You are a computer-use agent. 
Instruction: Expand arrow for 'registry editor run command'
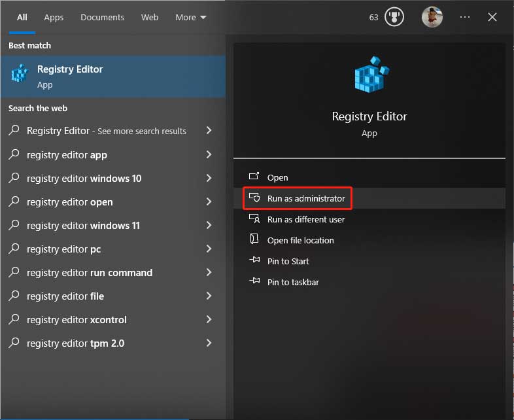[x=209, y=272]
